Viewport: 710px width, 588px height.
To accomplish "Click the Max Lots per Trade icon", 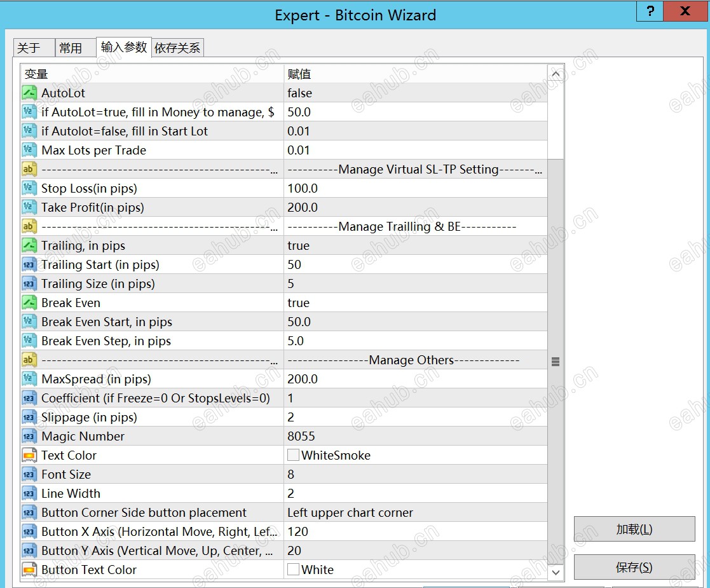I will (x=29, y=150).
